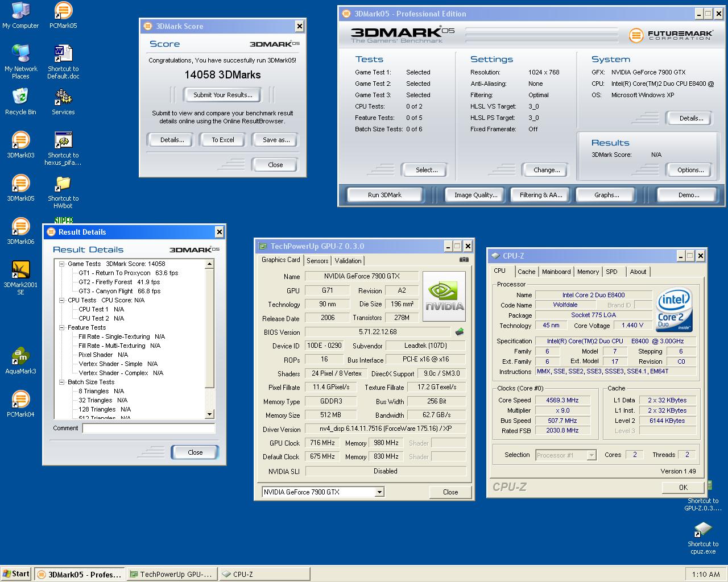Screen dimensions: 728x582
Task: Switch to the Validation tab in GPU-Z
Action: pos(348,261)
